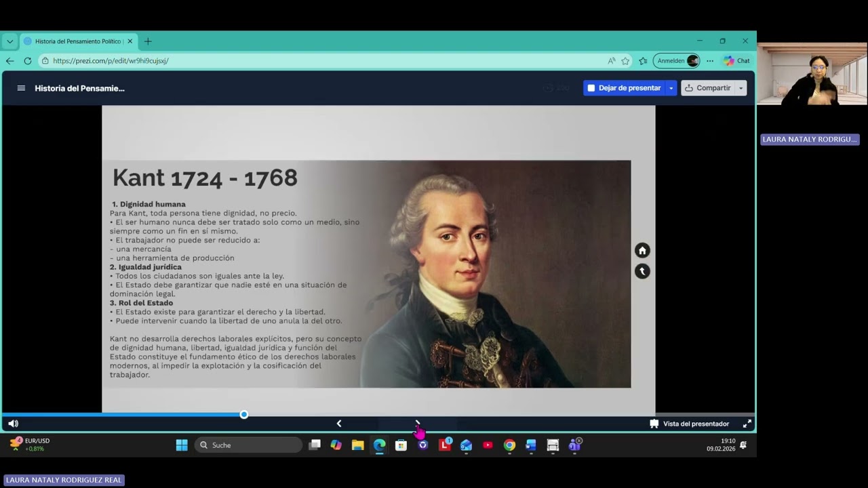Image resolution: width=868 pixels, height=488 pixels.
Task: Switch to Microsoft Edge in taskbar
Action: coord(380,445)
